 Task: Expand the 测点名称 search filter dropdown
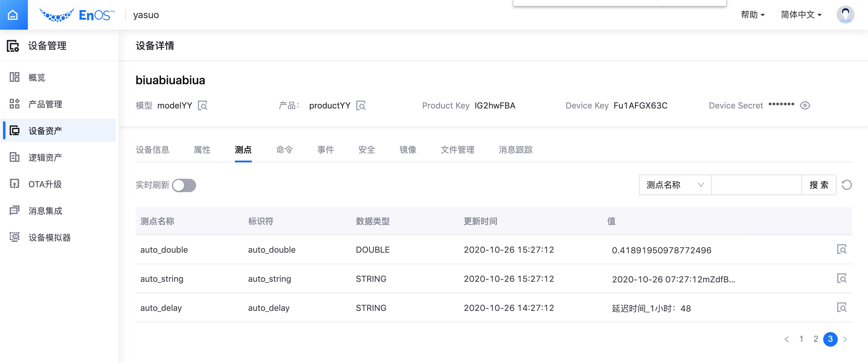point(675,185)
